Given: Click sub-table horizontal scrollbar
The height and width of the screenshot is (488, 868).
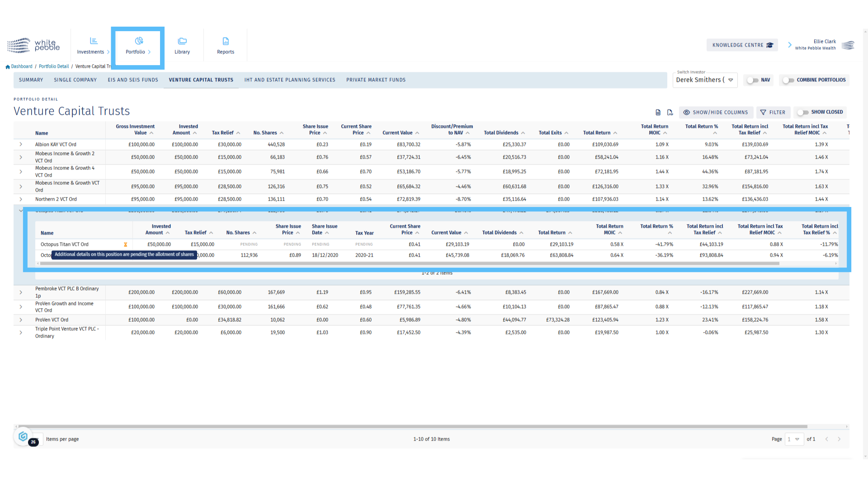Looking at the screenshot, I should [x=409, y=263].
